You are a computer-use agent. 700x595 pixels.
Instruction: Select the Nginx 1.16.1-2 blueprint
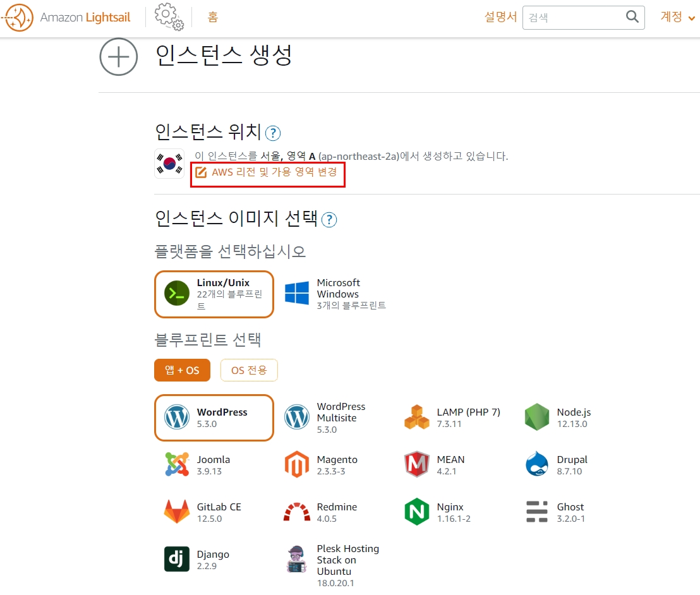point(437,512)
